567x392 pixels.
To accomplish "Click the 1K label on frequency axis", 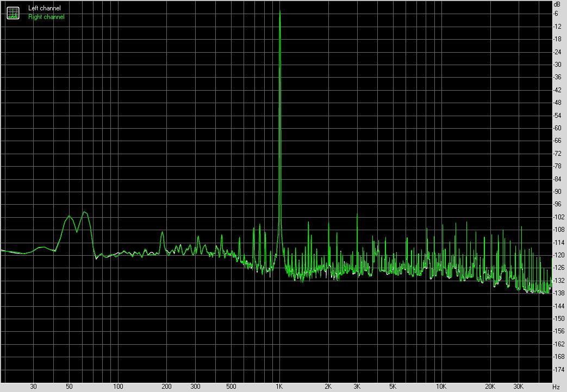I will 279,387.
